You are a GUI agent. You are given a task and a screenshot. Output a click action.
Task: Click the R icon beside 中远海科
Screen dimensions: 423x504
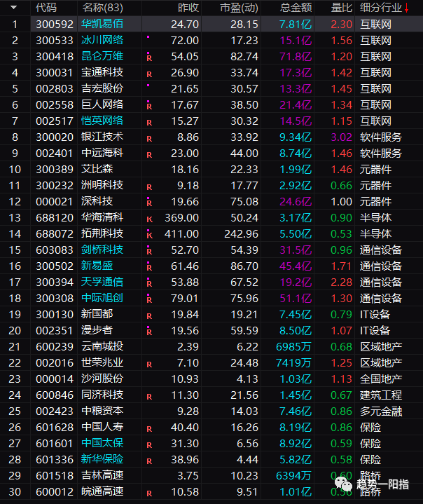pyautogui.click(x=149, y=155)
